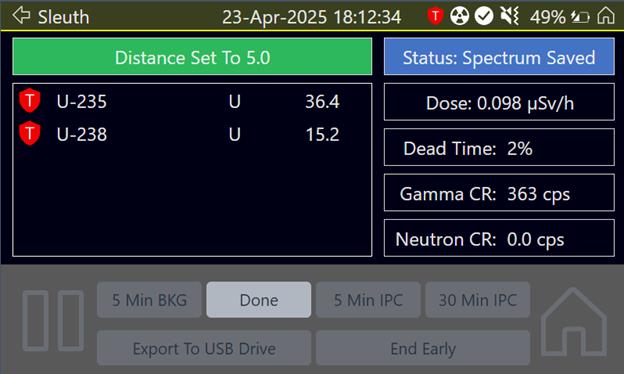The height and width of the screenshot is (374, 624).
Task: Toggle the muted speaker icon
Action: [509, 16]
